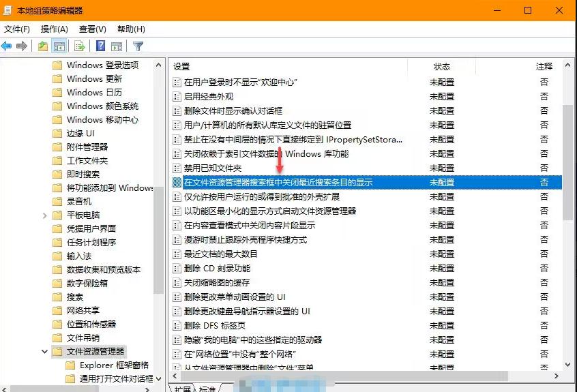Click the Back arrow toolbar icon
The image size is (577, 392).
pos(7,46)
